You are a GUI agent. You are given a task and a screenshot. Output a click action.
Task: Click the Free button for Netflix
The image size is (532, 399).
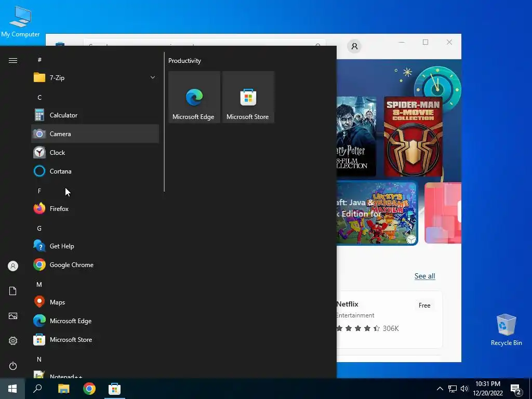click(424, 305)
